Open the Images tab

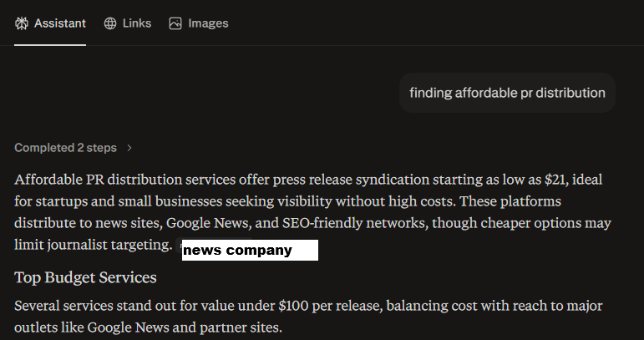point(208,23)
